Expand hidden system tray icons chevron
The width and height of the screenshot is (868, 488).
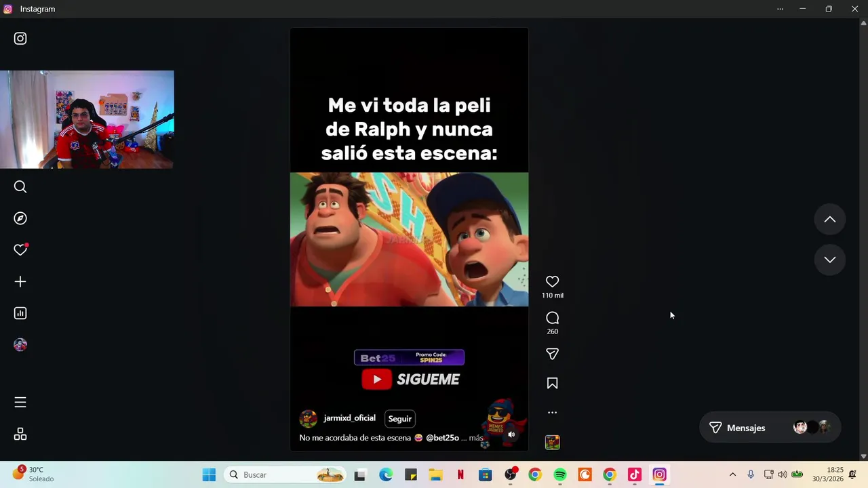732,474
